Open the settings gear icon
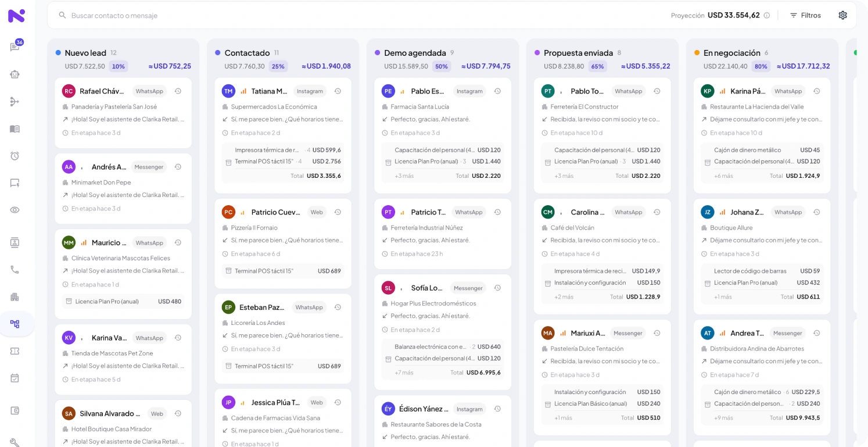The height and width of the screenshot is (447, 868). click(842, 15)
